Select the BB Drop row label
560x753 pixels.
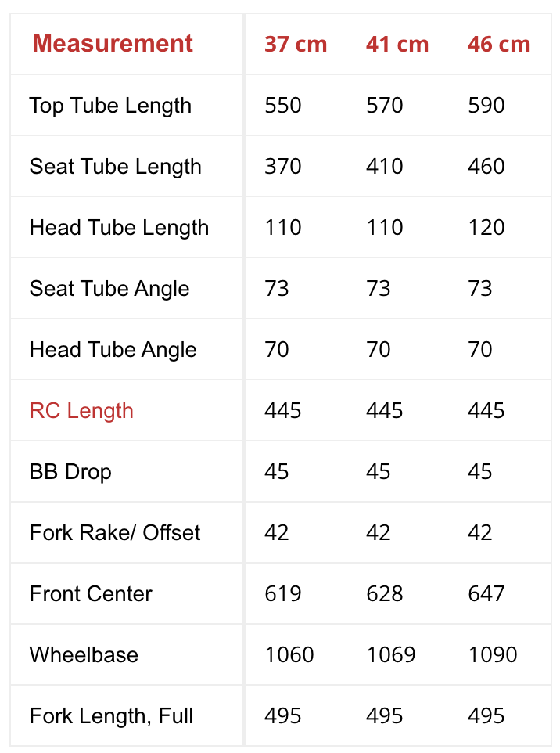point(70,472)
